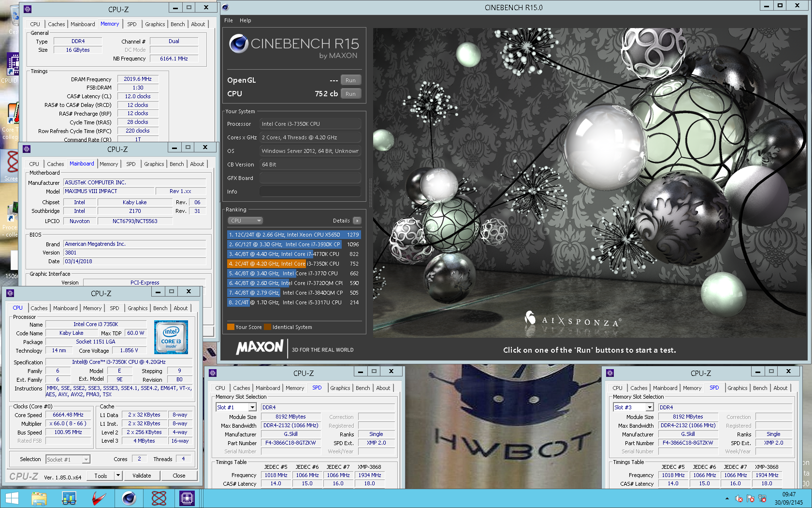Image resolution: width=812 pixels, height=508 pixels.
Task: Click F4-3866C18-8GTZKW part number in Slot #1 window
Action: point(290,443)
